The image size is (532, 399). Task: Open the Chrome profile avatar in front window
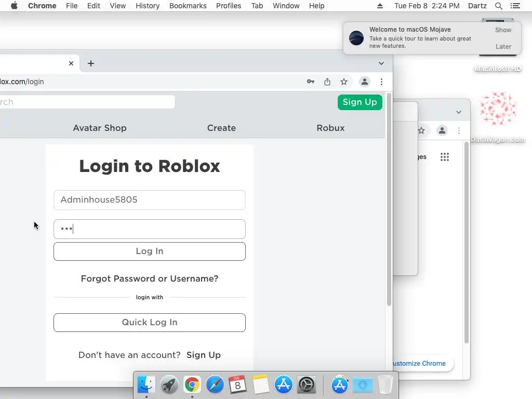364,82
